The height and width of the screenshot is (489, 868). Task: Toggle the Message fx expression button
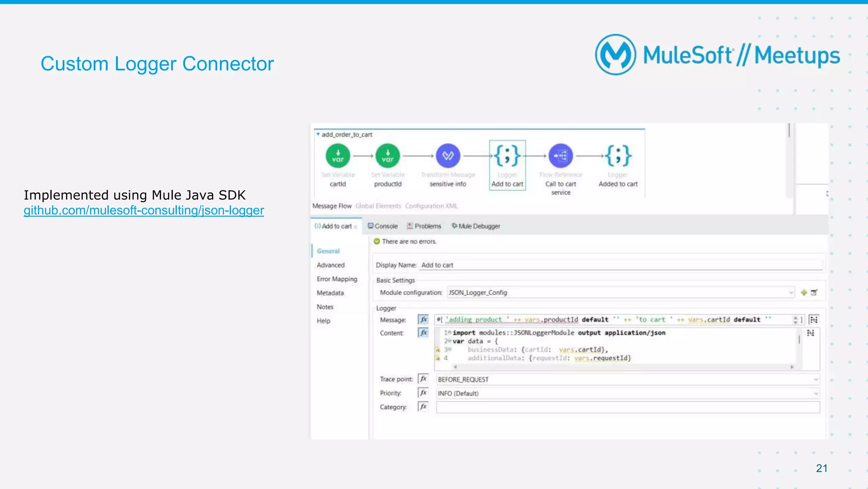423,320
